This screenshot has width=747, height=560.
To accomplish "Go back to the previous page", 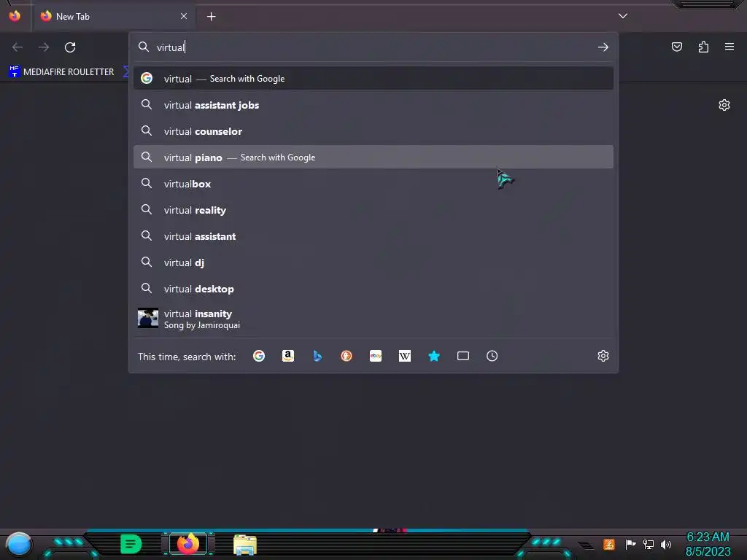I will click(18, 47).
